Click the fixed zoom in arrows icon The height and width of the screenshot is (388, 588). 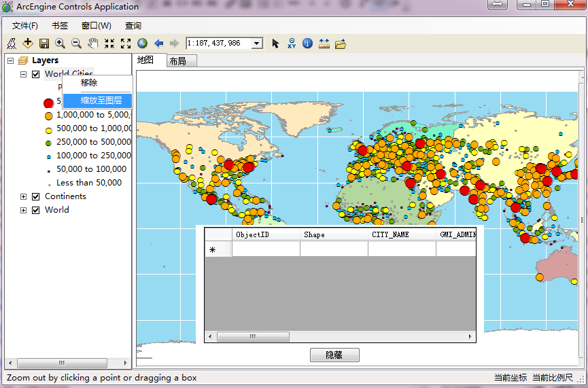(x=109, y=43)
